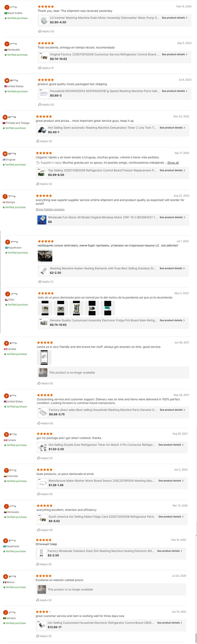197x644 pixels.
Task: View review photo in Leona ye review
Action: click(44, 357)
